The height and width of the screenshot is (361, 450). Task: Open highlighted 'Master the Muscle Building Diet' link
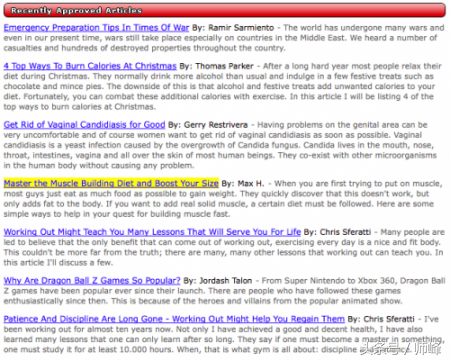pyautogui.click(x=111, y=183)
